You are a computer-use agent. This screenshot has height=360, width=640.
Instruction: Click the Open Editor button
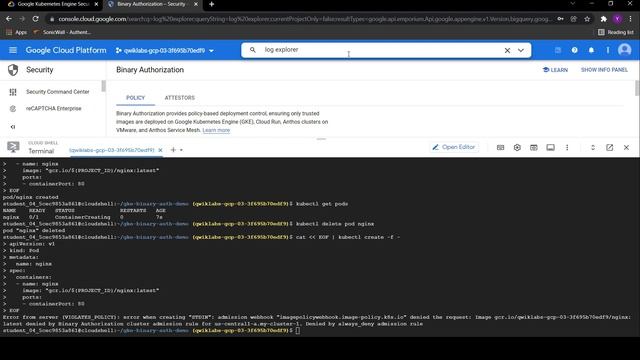pos(454,147)
